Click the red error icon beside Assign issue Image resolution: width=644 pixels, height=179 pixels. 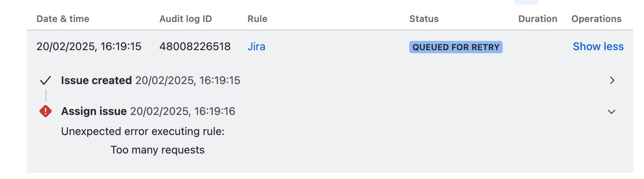click(46, 111)
